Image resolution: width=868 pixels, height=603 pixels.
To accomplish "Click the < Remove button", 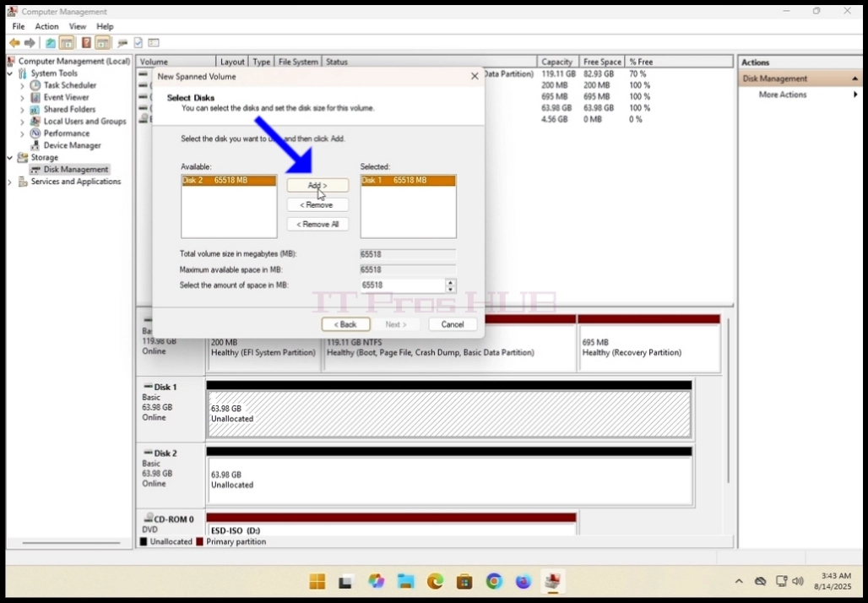I will [317, 205].
